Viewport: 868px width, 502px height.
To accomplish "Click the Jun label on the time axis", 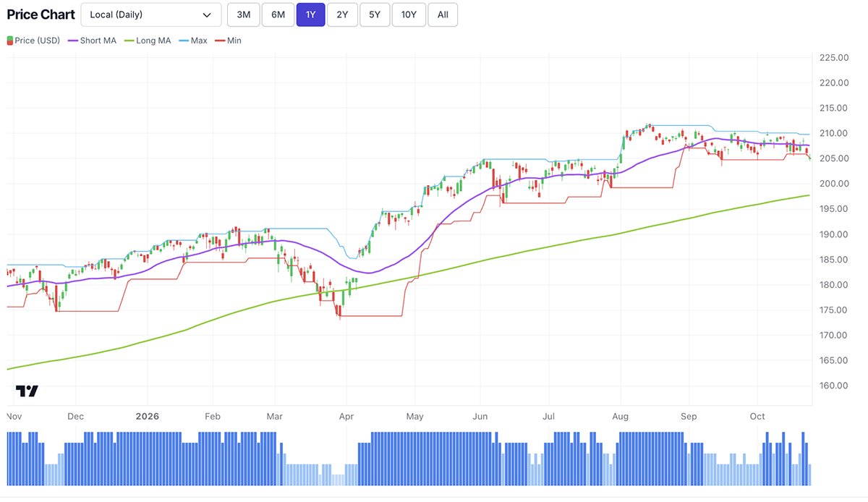I will pos(480,417).
